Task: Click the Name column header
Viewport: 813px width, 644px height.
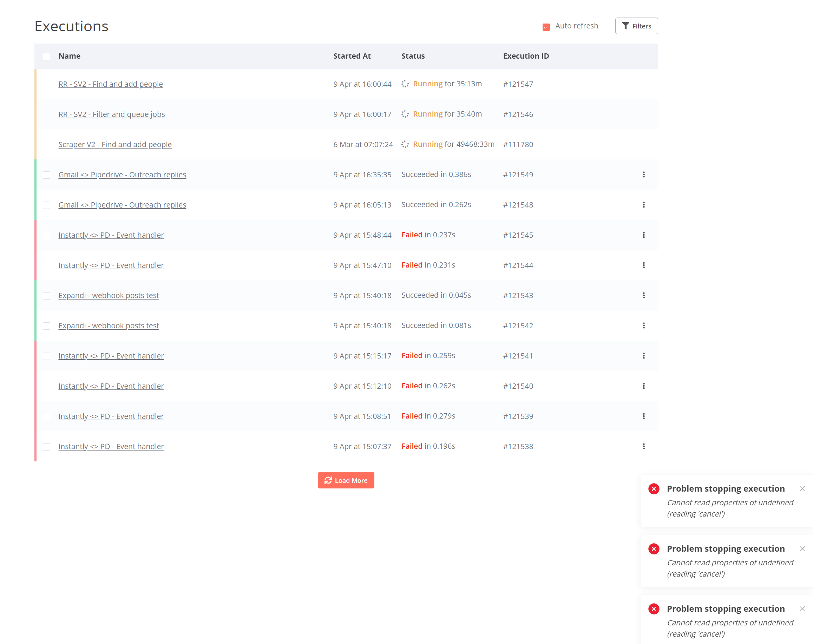Action: click(70, 56)
